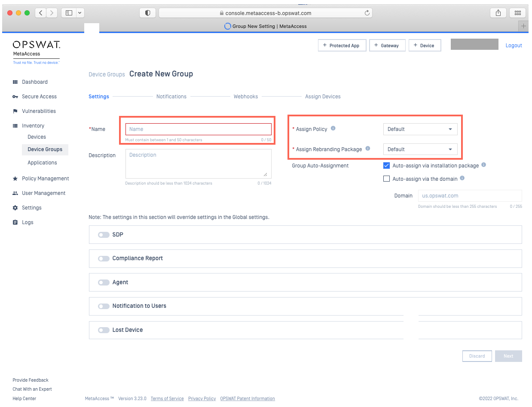This screenshot has width=532, height=407.
Task: Open the Safari sidebar dropdown chevron
Action: click(x=80, y=13)
